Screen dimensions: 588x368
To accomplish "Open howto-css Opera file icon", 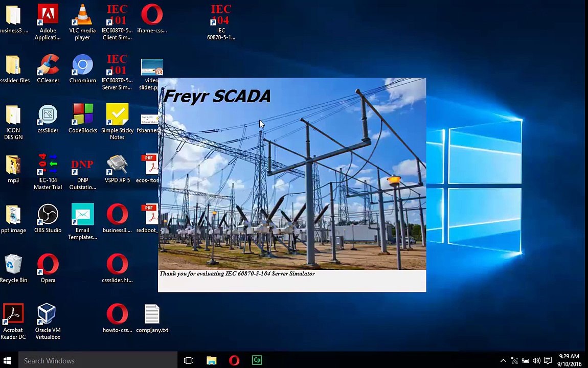I will (x=117, y=318).
